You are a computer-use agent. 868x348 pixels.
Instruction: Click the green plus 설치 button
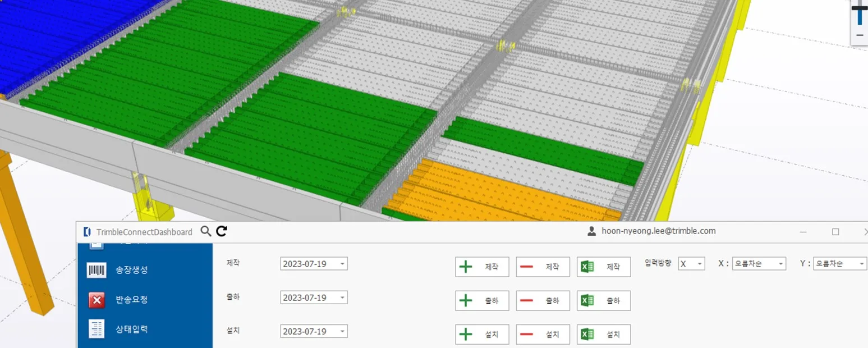[x=482, y=335]
